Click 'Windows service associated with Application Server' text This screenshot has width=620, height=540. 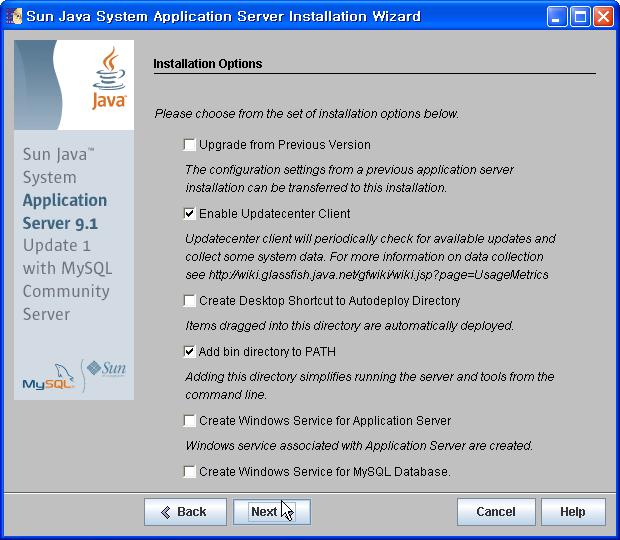[x=359, y=446]
